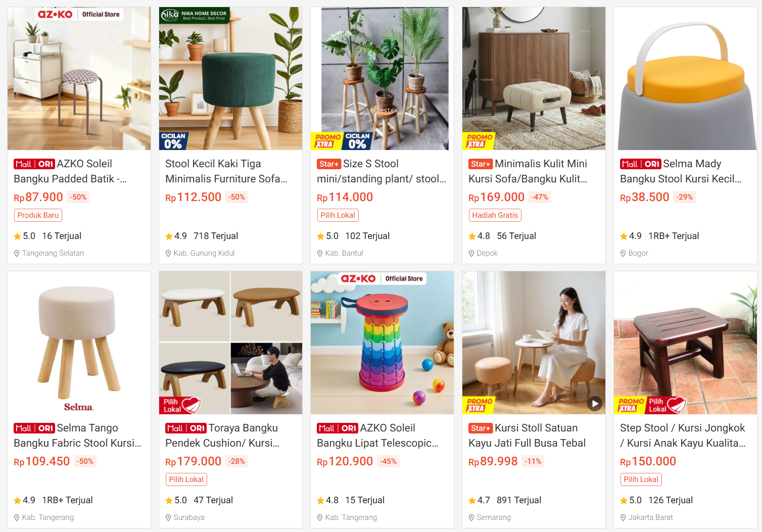Click the Hadiah Gratis tag
Screen dimensions: 762x532
click(495, 215)
